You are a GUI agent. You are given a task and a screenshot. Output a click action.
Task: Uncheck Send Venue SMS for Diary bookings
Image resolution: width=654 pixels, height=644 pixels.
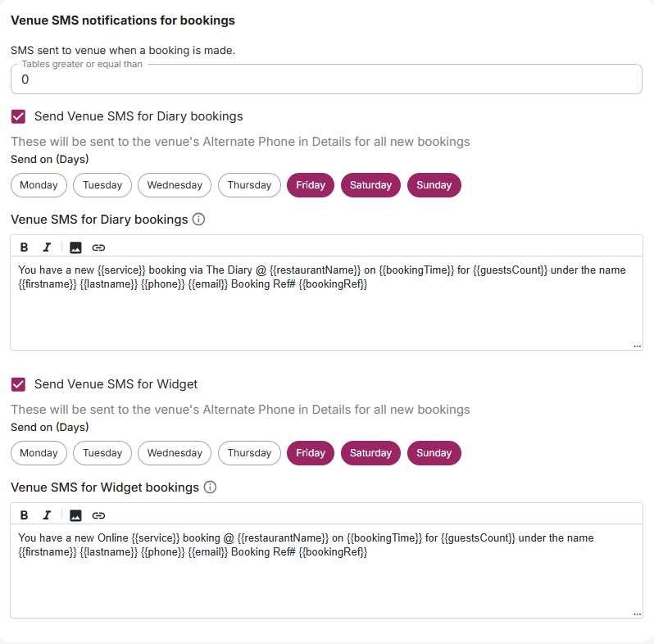coord(19,116)
